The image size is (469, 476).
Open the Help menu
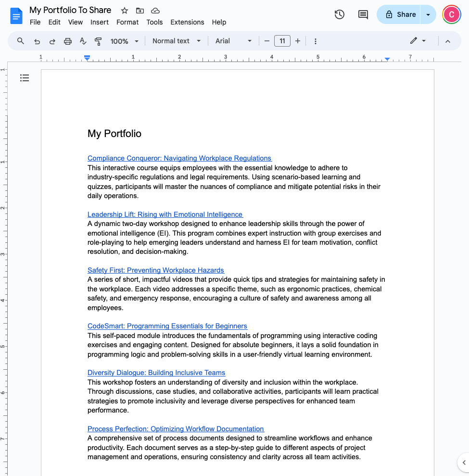coord(219,22)
